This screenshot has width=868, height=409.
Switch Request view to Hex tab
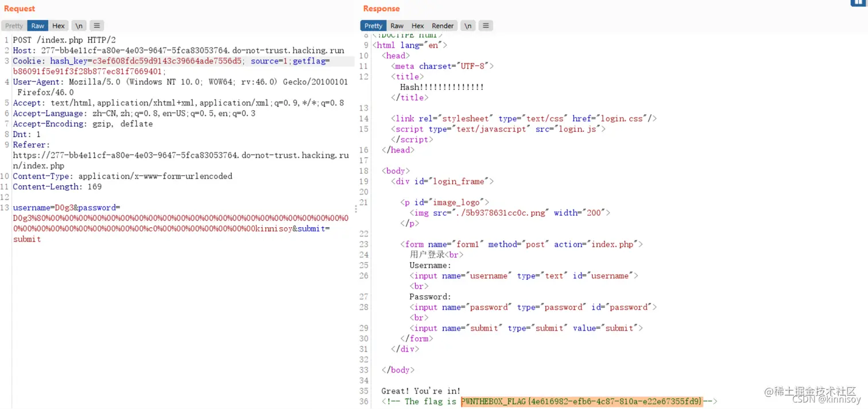(x=59, y=26)
